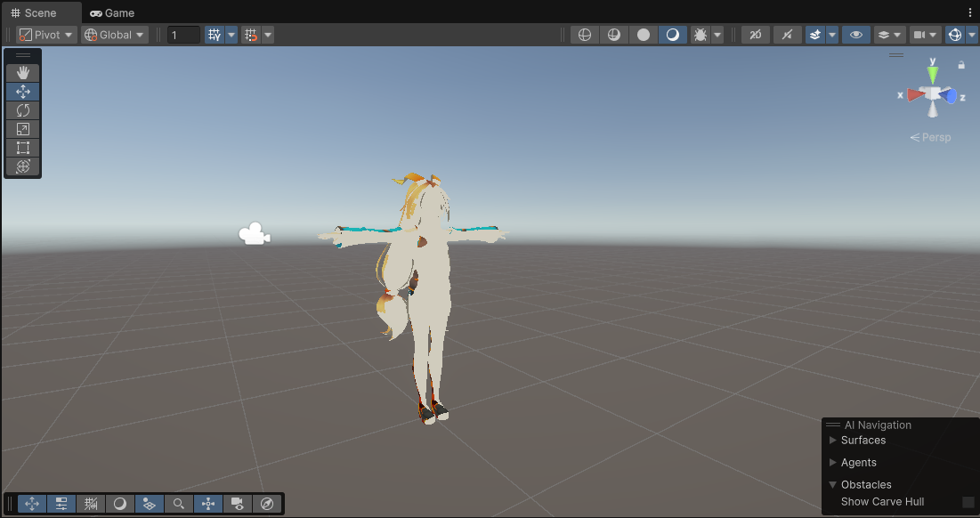Viewport: 980px width, 518px height.
Task: Open the debug draw mode bug icon
Action: [x=701, y=35]
